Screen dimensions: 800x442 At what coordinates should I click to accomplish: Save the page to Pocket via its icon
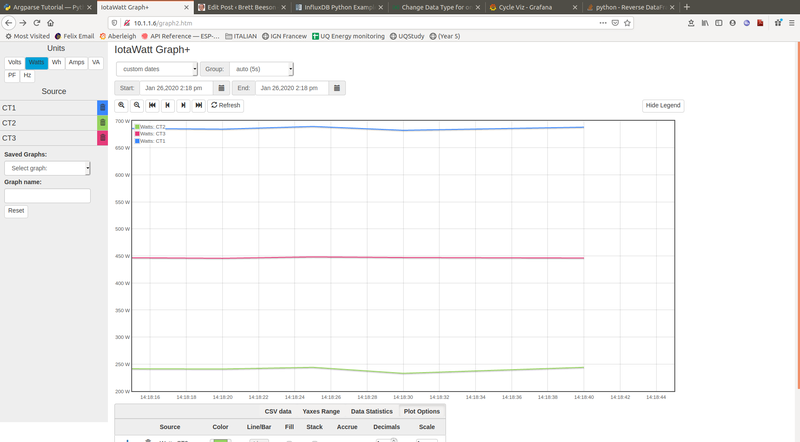pyautogui.click(x=615, y=23)
